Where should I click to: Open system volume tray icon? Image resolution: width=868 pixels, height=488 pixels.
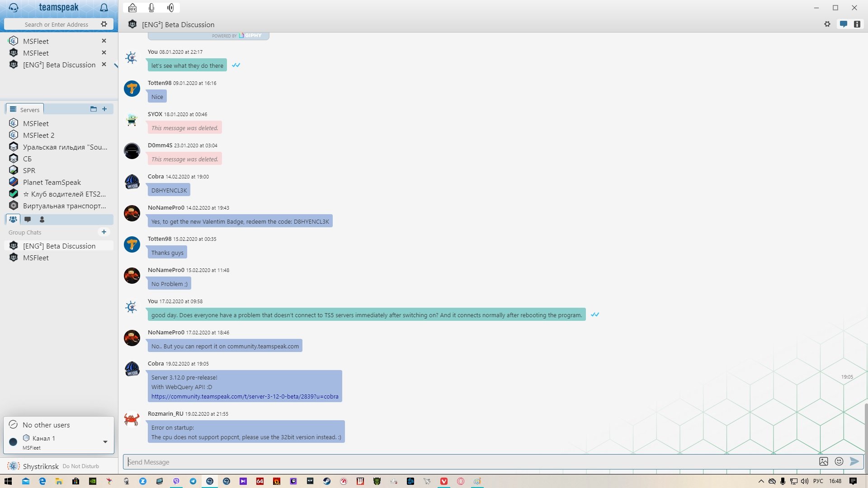point(805,481)
